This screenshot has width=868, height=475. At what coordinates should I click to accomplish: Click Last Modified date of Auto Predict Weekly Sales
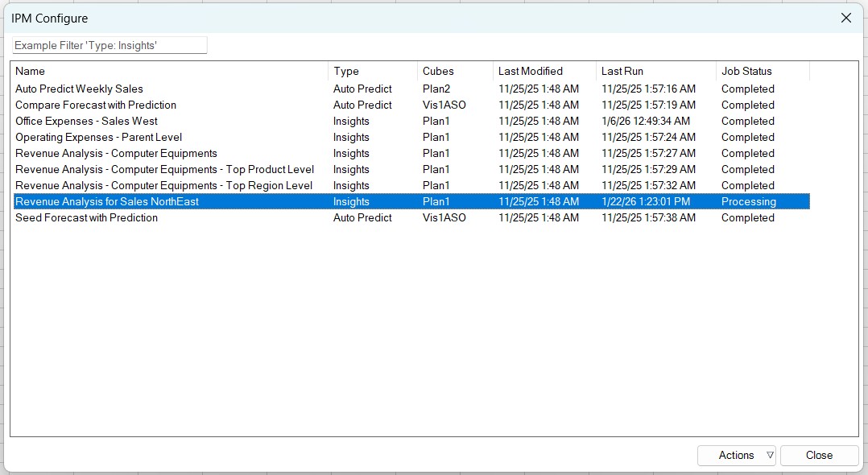coord(538,89)
